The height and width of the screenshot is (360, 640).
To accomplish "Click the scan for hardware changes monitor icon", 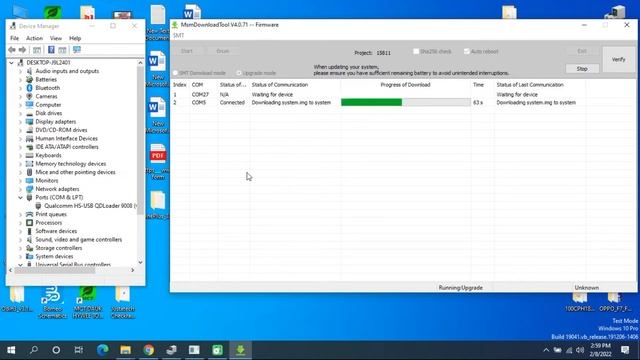I will pyautogui.click(x=76, y=50).
